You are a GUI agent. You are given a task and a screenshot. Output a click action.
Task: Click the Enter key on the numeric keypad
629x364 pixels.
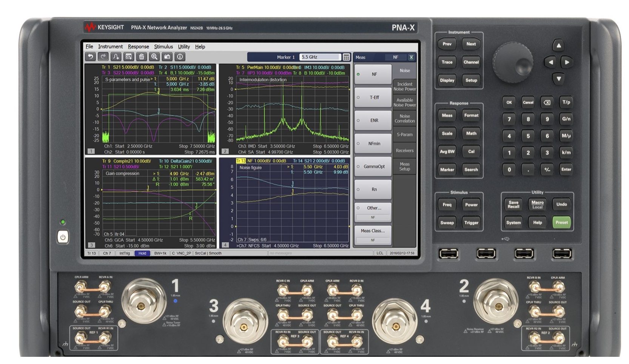point(566,170)
